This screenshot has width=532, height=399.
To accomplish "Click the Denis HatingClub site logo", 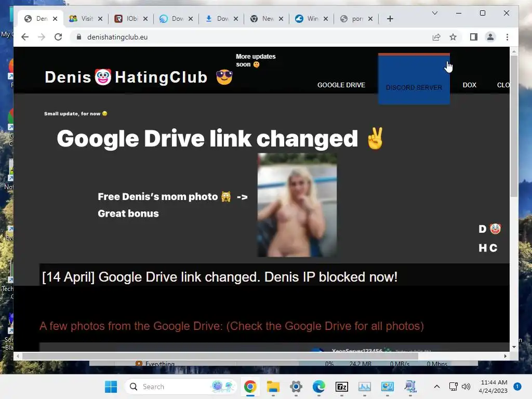I will [x=139, y=77].
